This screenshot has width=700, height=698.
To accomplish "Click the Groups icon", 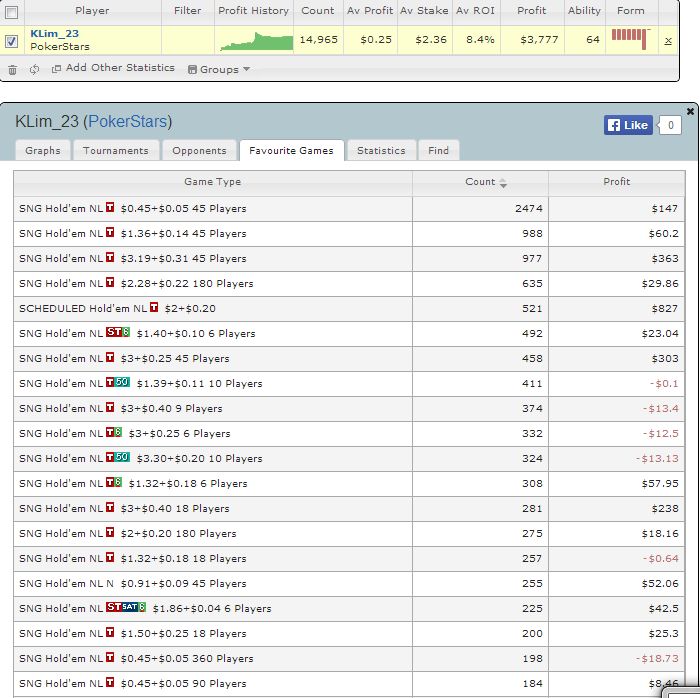I will pyautogui.click(x=192, y=70).
